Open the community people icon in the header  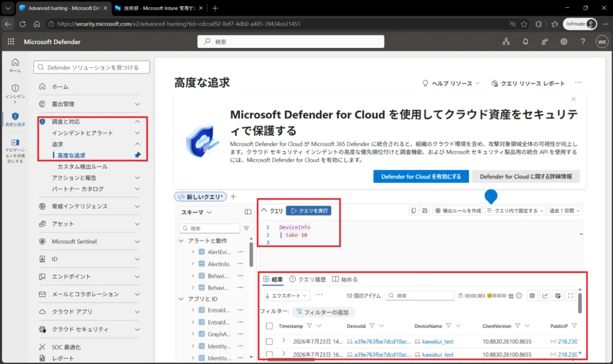[545, 41]
